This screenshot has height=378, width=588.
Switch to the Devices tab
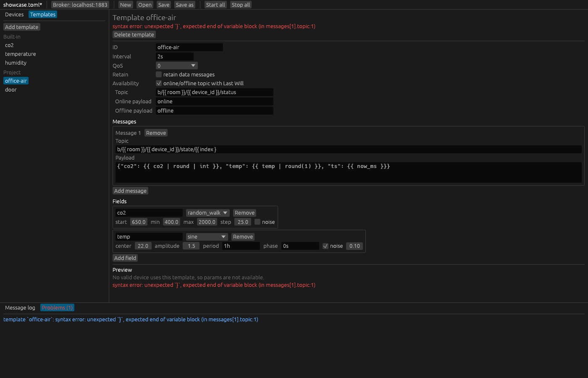14,14
